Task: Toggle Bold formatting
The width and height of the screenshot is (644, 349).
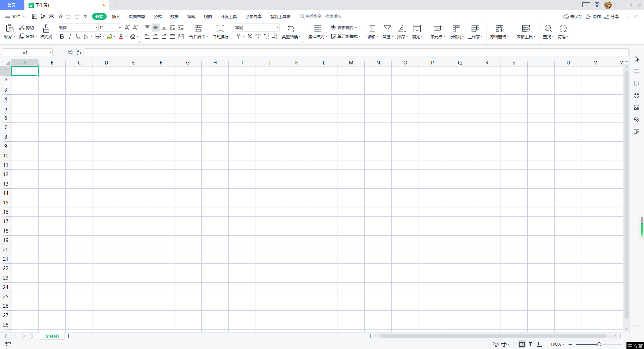Action: tap(62, 36)
